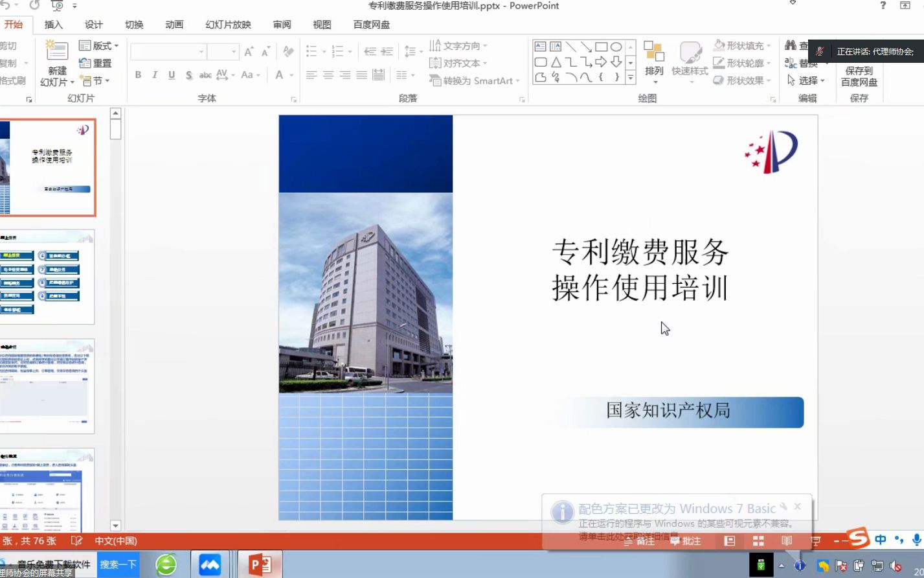Click Shape Outline (形状轮廓) pen
This screenshot has width=924, height=578.
[719, 64]
